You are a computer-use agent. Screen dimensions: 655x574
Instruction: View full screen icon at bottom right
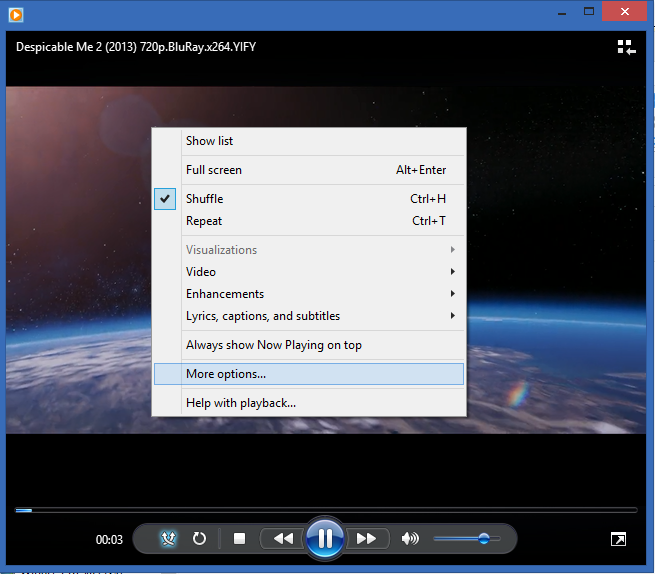618,539
